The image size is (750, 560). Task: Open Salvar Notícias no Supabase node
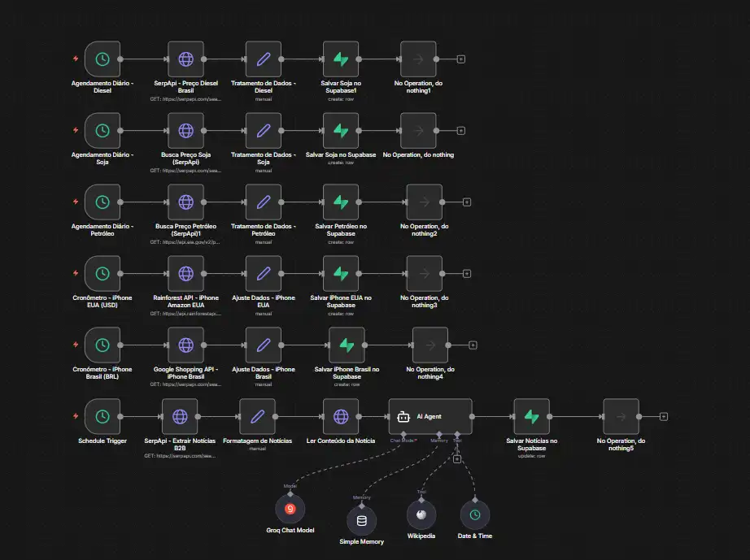point(532,416)
